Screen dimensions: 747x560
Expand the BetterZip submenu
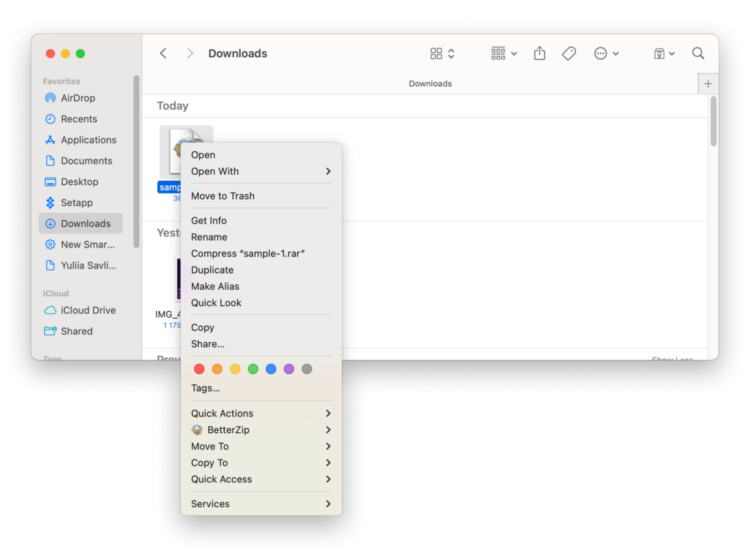coord(261,430)
